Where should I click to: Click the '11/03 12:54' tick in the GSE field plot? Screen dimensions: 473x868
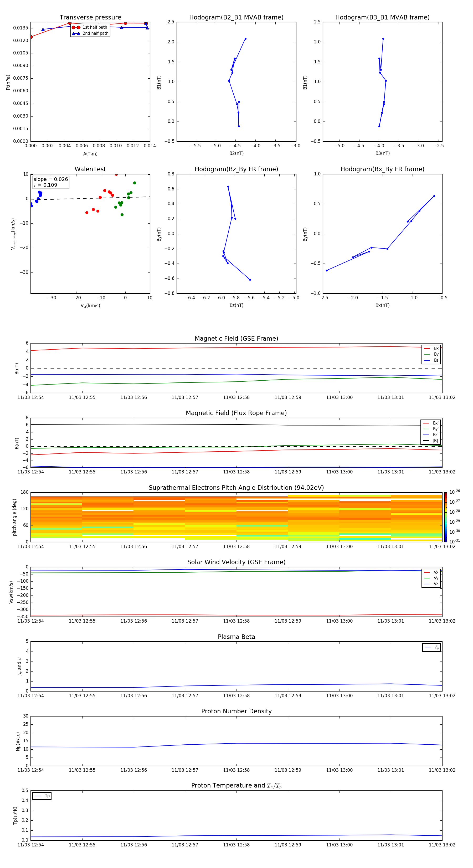[31, 397]
